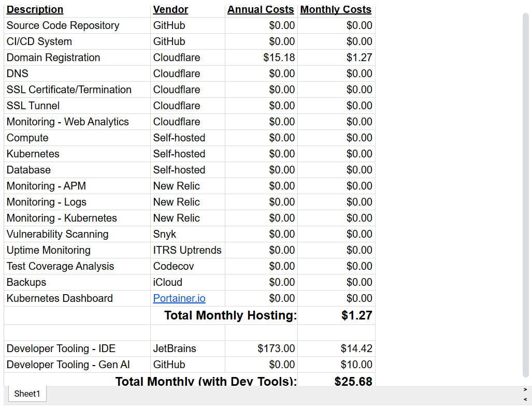The image size is (532, 407).
Task: Select the Developer Tooling - Gen AI cell
Action: [77, 365]
